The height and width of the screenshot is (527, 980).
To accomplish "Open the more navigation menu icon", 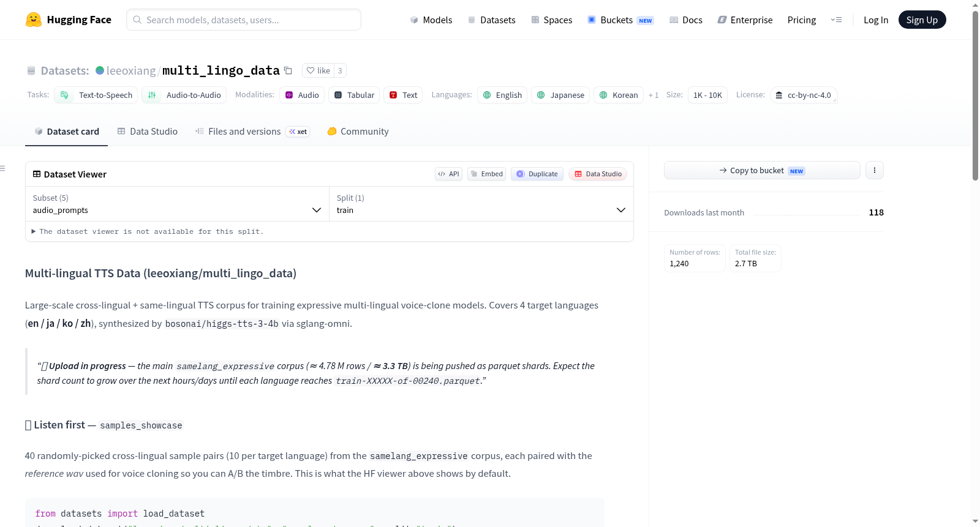I will coord(836,20).
